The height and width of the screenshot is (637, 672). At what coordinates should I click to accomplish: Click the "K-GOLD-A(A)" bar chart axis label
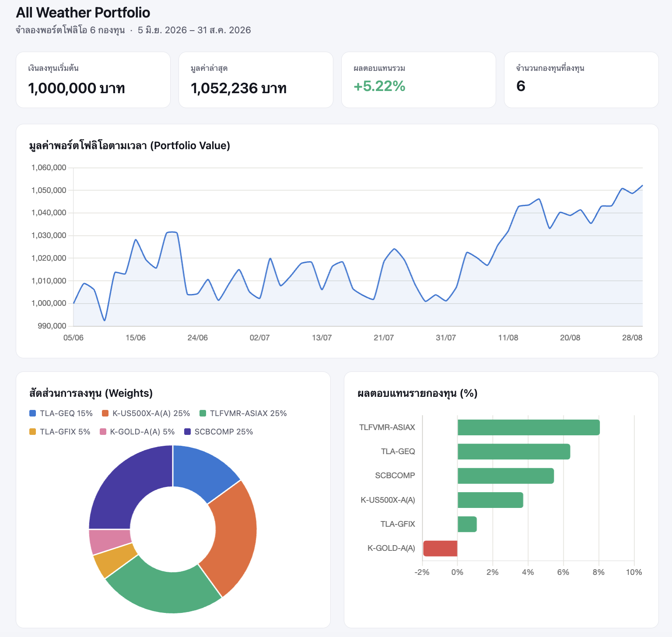(391, 548)
